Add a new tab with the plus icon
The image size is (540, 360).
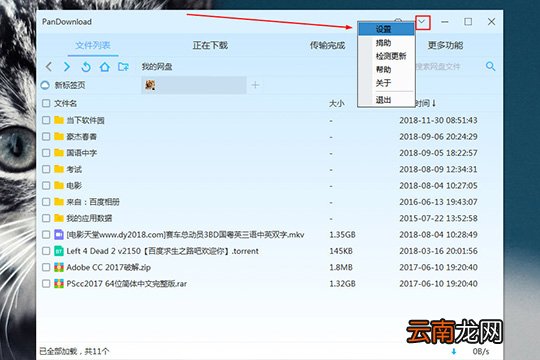tap(255, 85)
